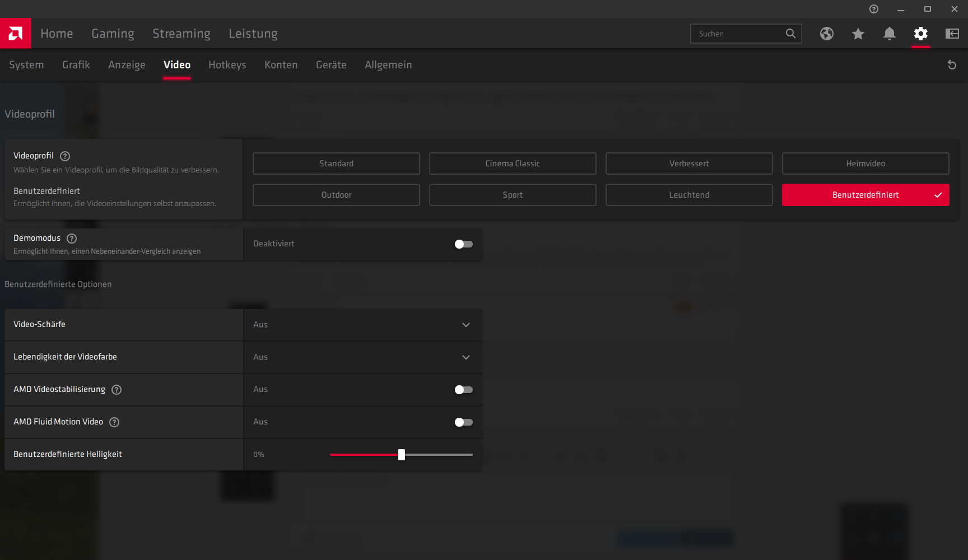Enable AMD Fluid Motion Video switch

click(464, 422)
